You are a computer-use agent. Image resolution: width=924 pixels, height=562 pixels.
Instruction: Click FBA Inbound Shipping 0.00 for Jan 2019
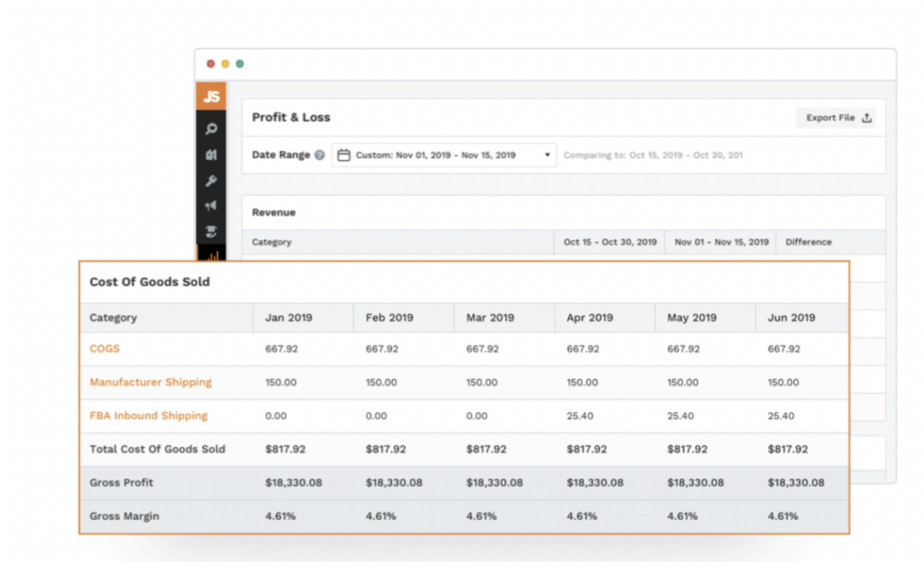[275, 416]
